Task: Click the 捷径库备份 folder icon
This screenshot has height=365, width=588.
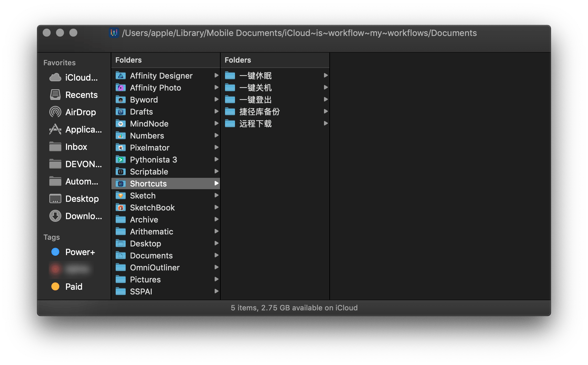Action: point(230,112)
